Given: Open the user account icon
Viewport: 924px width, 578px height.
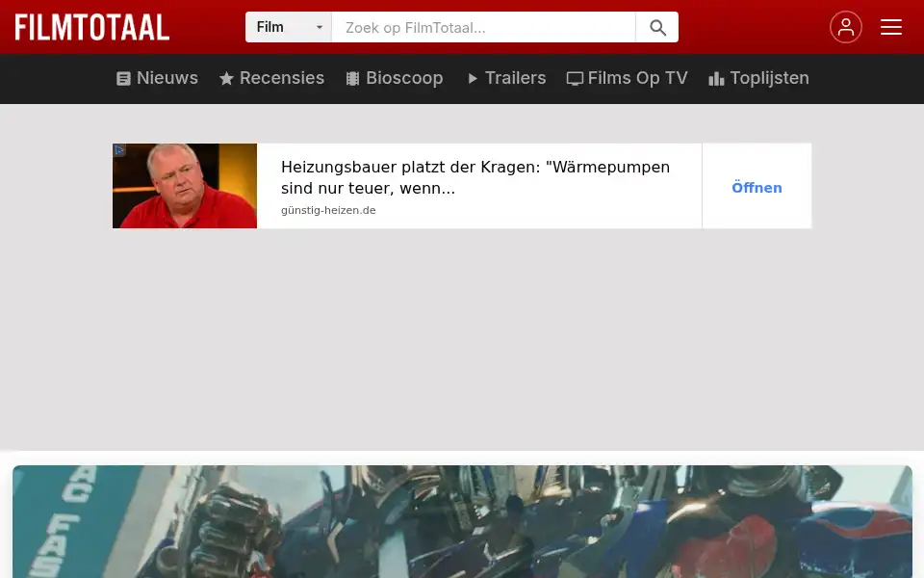Looking at the screenshot, I should point(846,27).
